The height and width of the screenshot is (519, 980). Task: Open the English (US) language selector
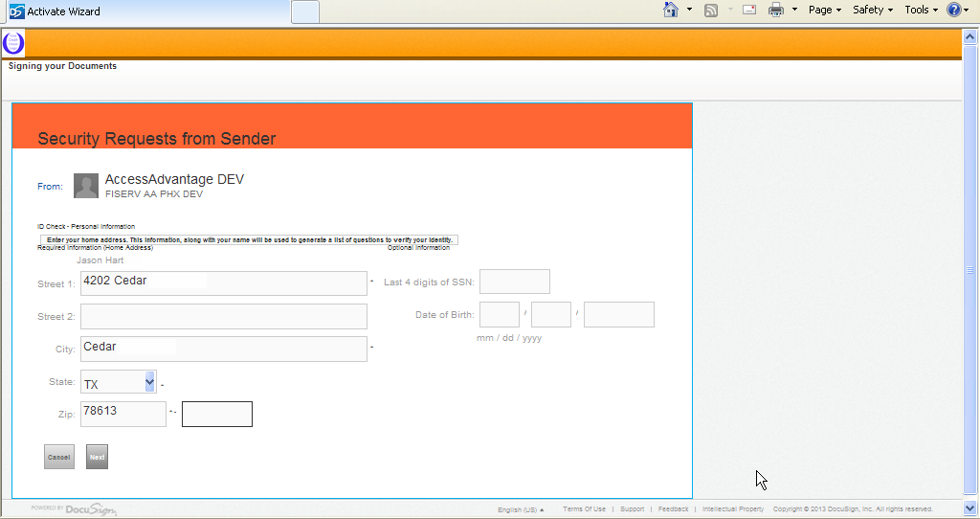[x=521, y=509]
